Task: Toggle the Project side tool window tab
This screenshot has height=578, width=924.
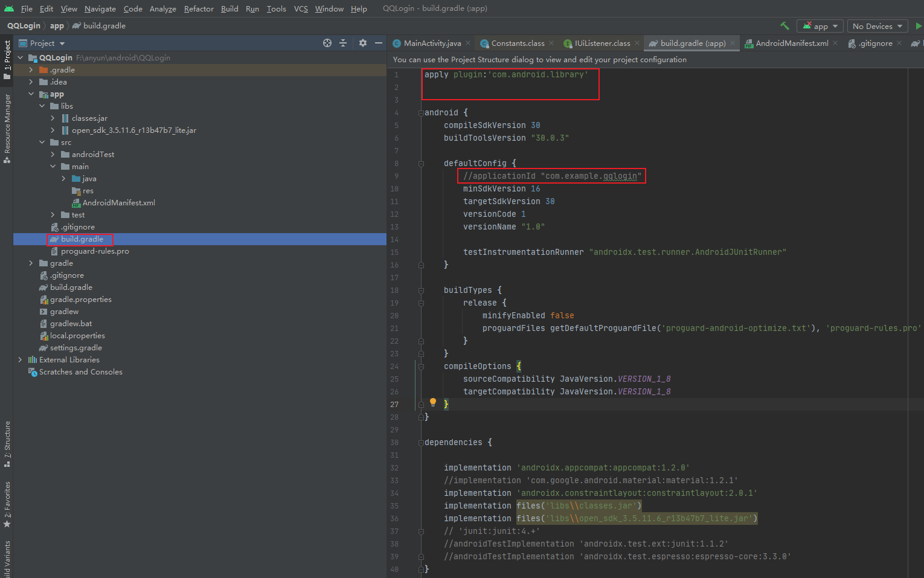Action: [7, 60]
